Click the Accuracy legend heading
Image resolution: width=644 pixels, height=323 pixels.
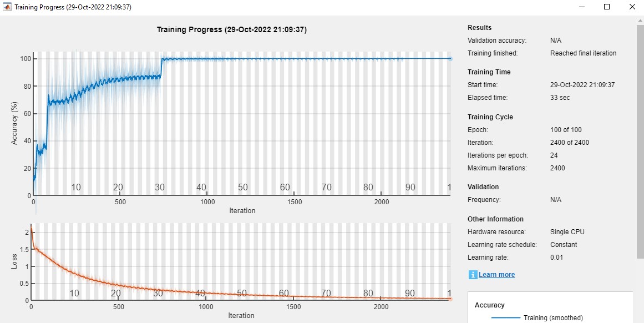click(489, 305)
